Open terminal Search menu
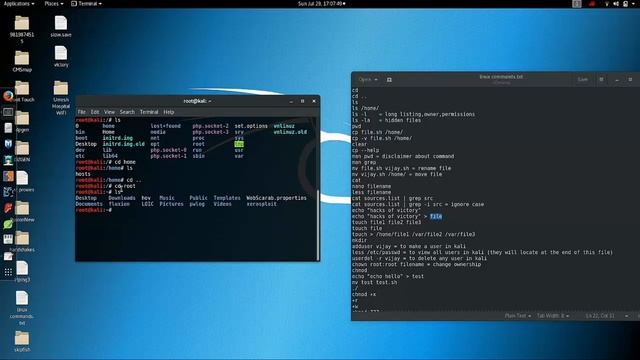 tap(127, 112)
